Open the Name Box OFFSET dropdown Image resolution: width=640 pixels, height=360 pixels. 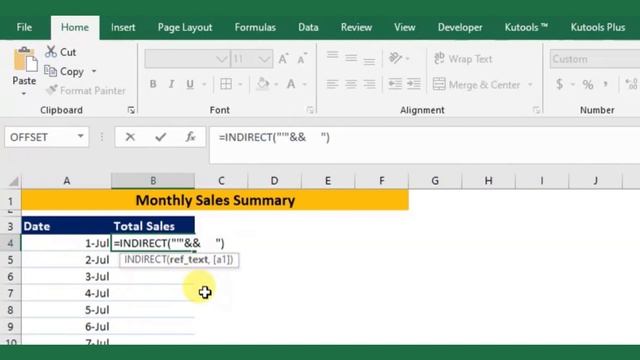[x=80, y=136]
